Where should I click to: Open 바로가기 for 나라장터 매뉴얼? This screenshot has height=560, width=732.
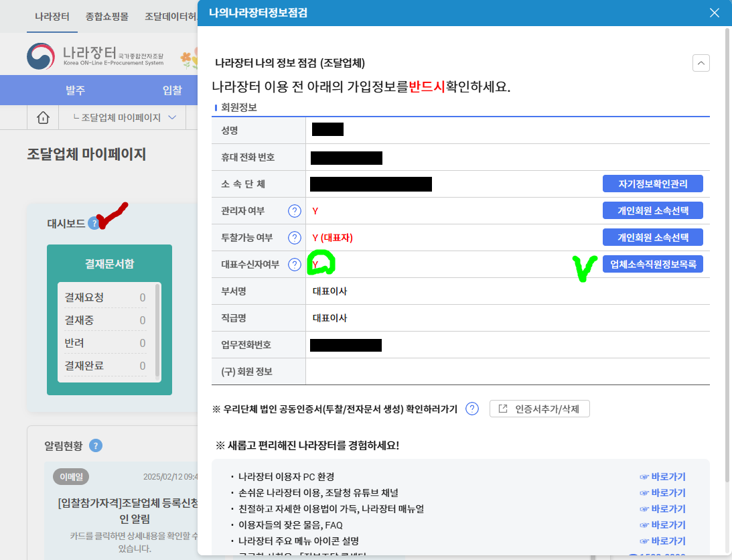(x=662, y=508)
